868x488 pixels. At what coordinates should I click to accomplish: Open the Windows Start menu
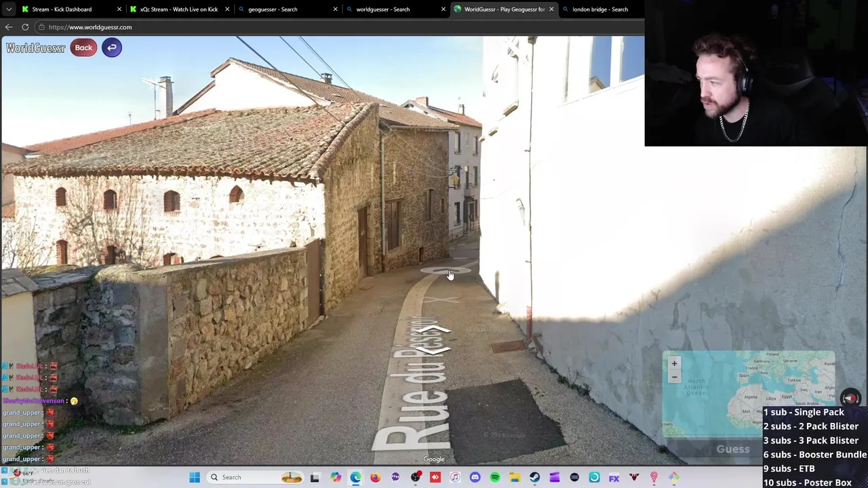click(195, 477)
